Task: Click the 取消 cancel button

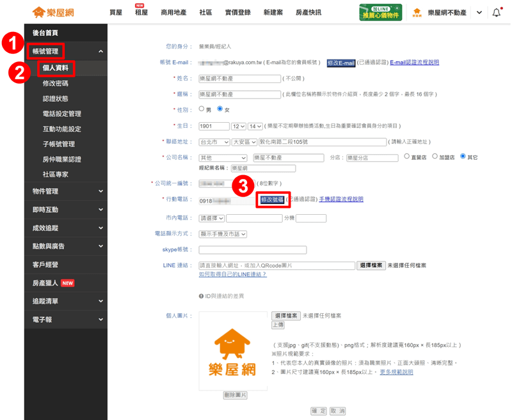Action: click(x=337, y=411)
